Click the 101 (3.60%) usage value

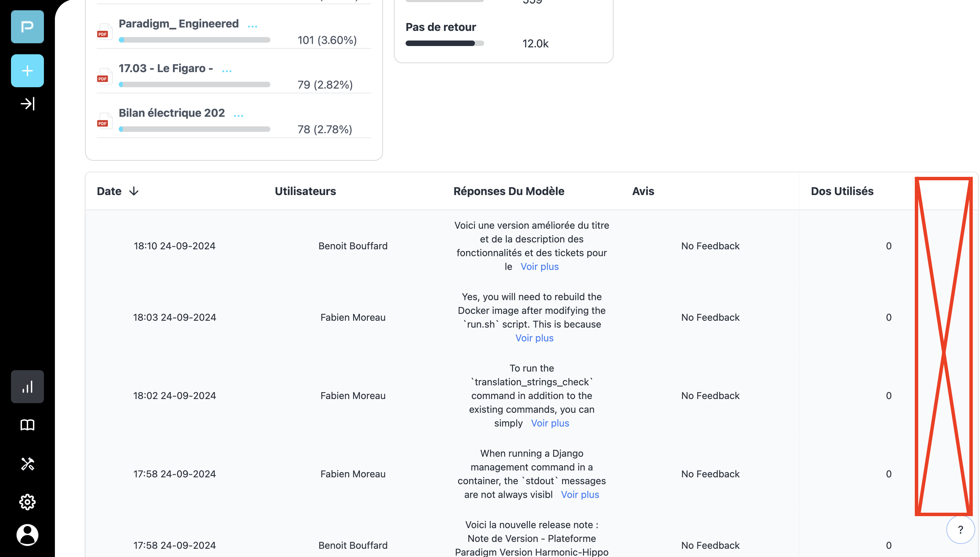click(x=327, y=40)
